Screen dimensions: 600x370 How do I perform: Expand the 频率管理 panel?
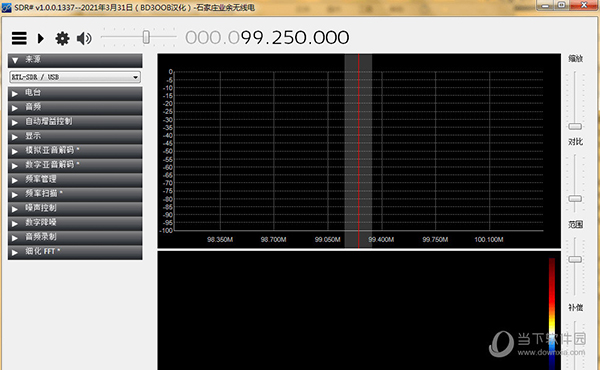75,180
